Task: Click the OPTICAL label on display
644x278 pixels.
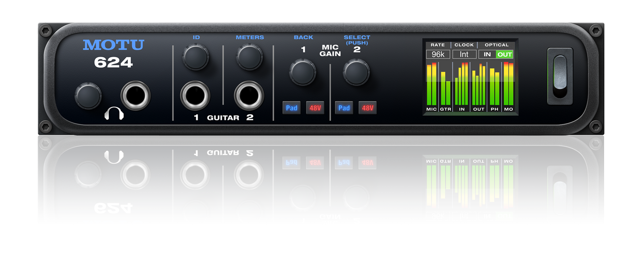Action: click(497, 45)
